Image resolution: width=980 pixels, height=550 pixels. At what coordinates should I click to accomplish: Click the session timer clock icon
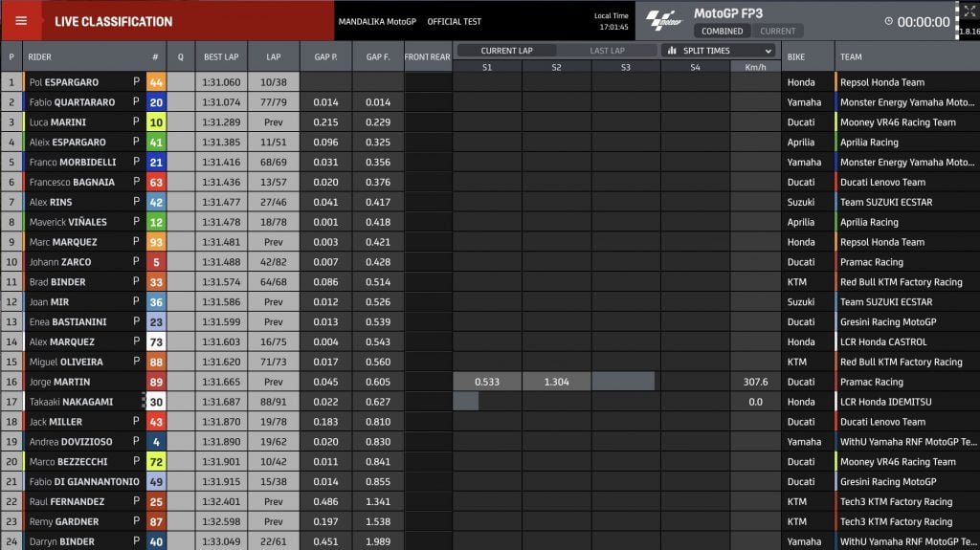[x=888, y=21]
